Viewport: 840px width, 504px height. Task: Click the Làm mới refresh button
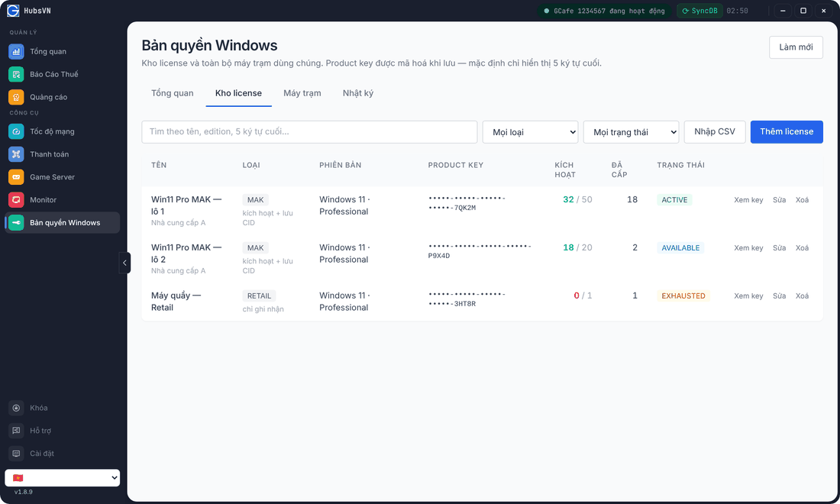pos(796,47)
